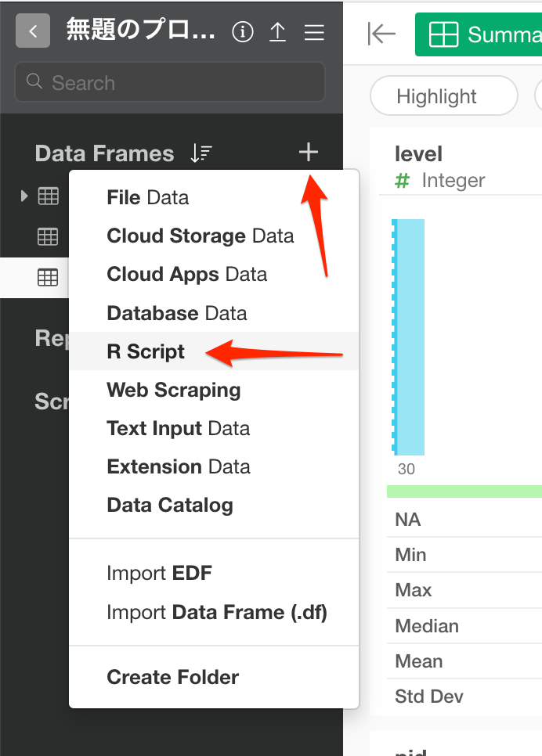Select R Script from the data source menu
Image resolution: width=542 pixels, height=756 pixels.
click(x=145, y=351)
